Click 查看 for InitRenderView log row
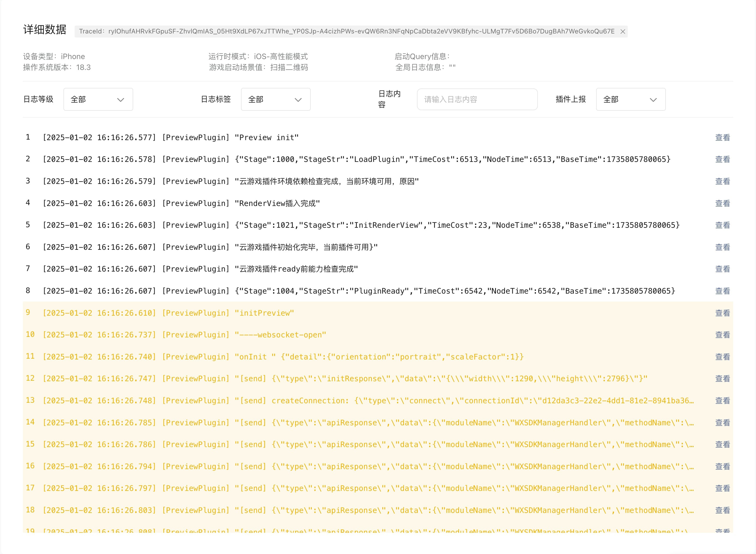Viewport: 756px width, 554px height. pyautogui.click(x=723, y=225)
